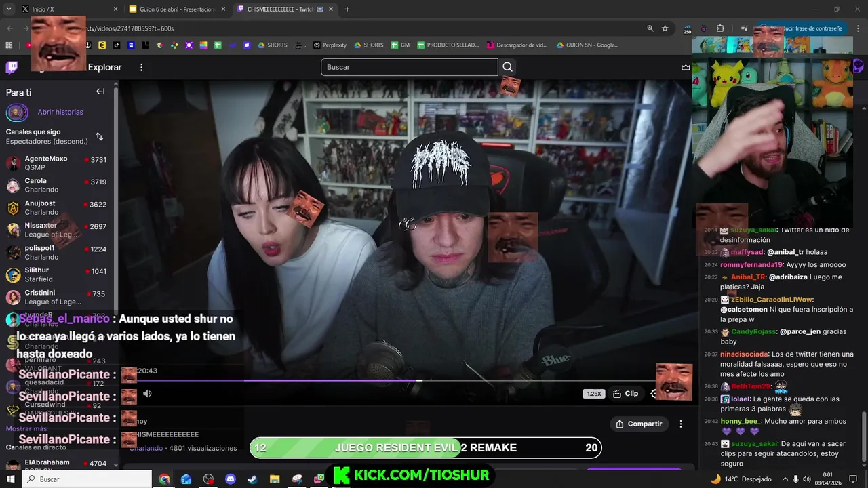The height and width of the screenshot is (488, 868).
Task: Open the Perplexity bookmark
Action: [x=330, y=45]
